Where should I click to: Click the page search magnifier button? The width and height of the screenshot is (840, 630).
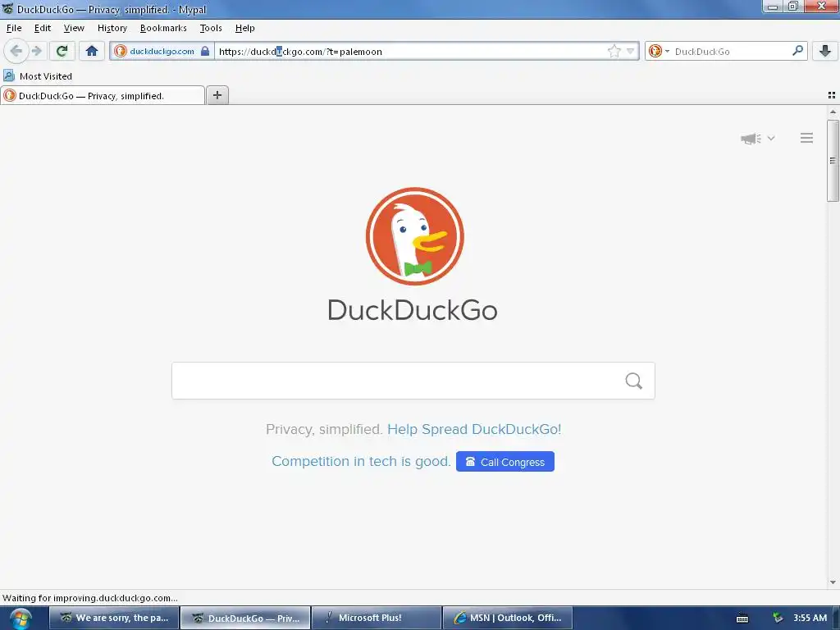[x=634, y=381]
